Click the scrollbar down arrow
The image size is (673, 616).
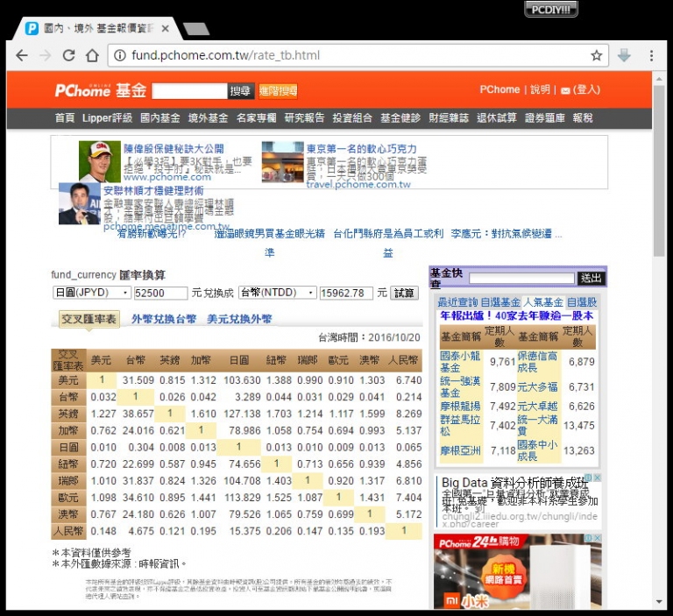pos(659,602)
